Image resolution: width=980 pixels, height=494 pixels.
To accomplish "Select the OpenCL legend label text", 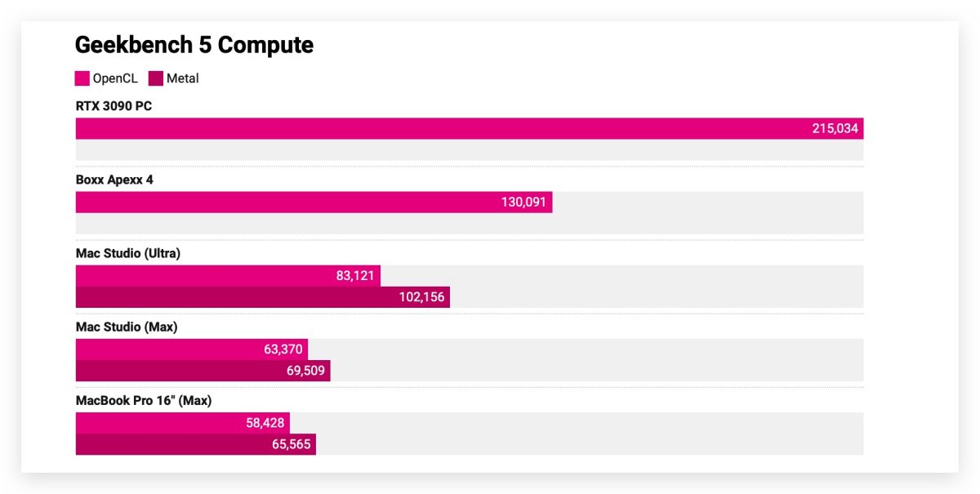I will click(x=115, y=78).
